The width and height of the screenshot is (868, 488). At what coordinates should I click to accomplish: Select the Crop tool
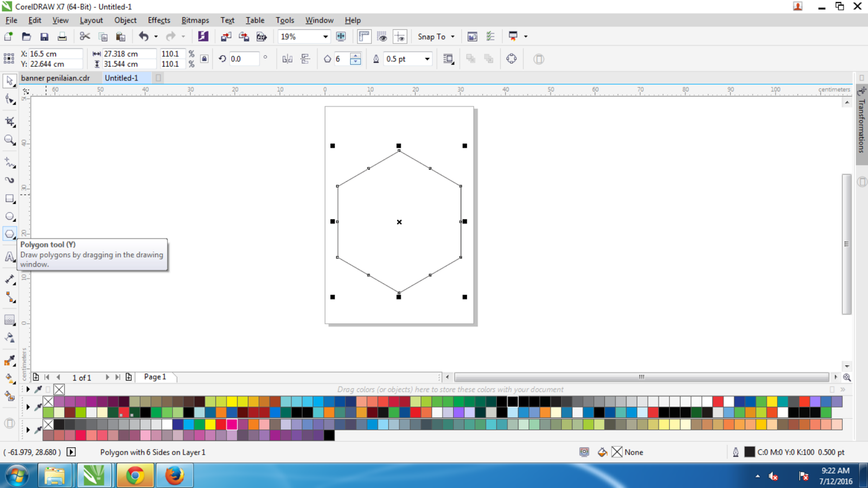point(9,122)
